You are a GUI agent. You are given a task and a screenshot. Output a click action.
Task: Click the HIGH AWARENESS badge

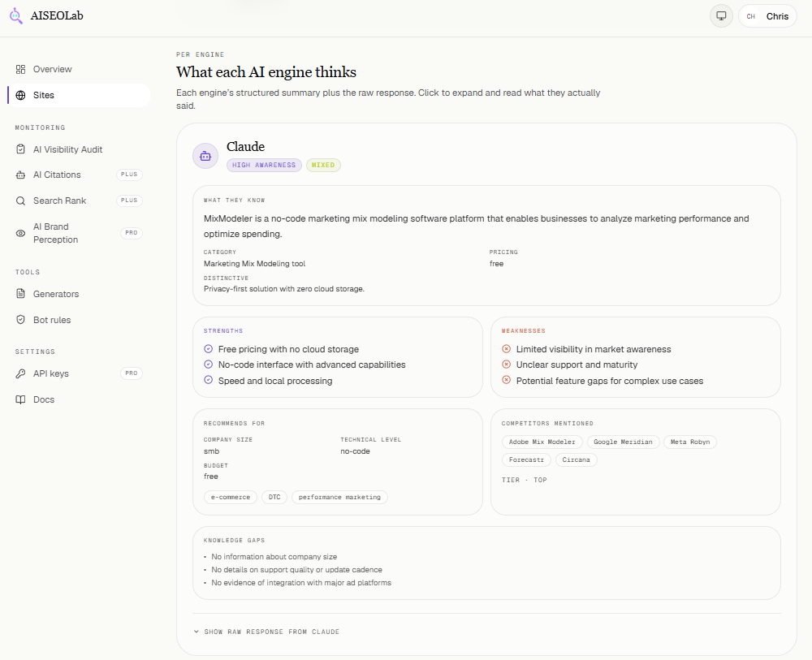click(x=264, y=165)
